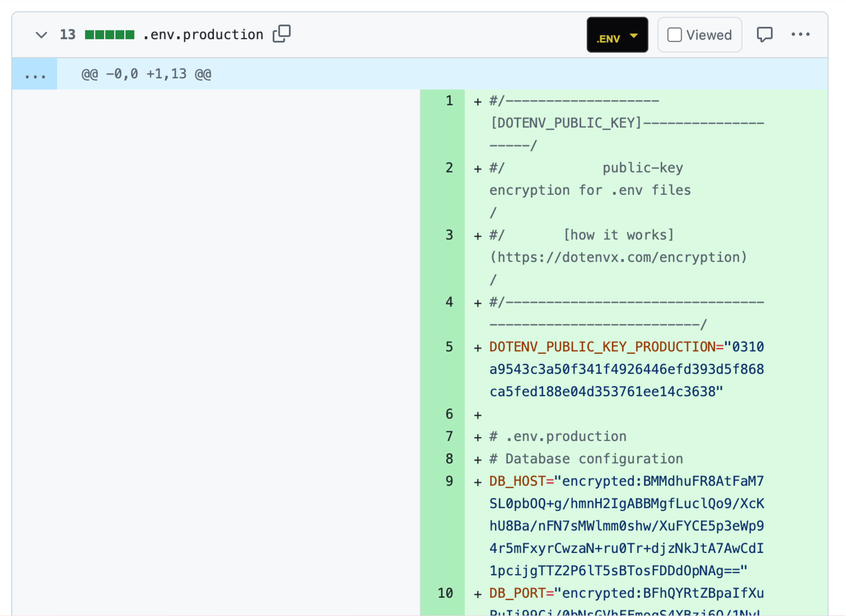Open file comment speech bubble icon
The height and width of the screenshot is (616, 846).
(x=764, y=35)
